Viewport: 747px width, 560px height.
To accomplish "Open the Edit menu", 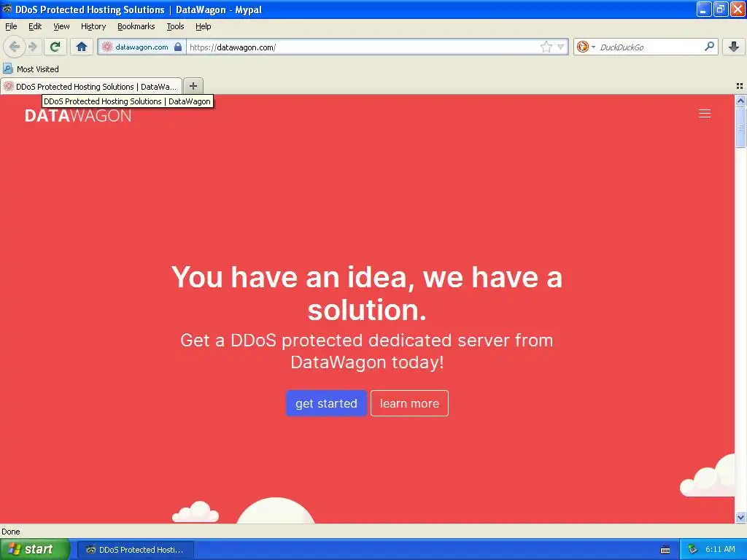I will coord(35,26).
